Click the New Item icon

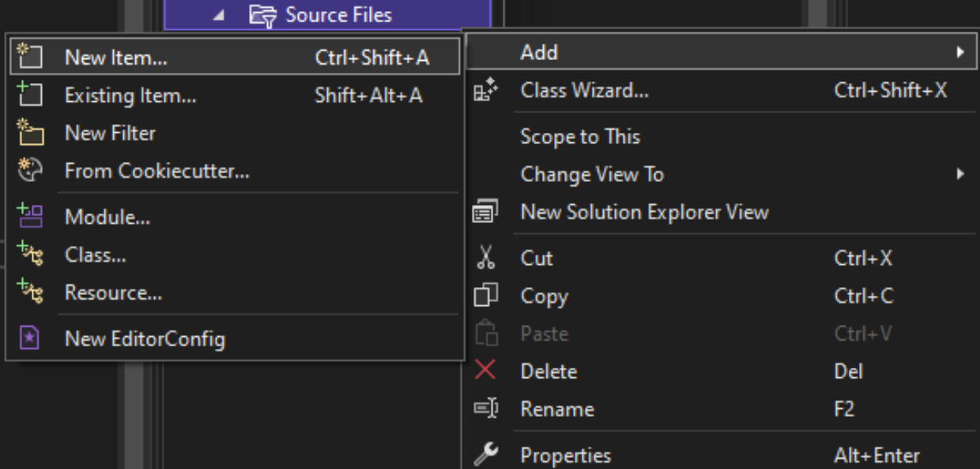(x=29, y=57)
